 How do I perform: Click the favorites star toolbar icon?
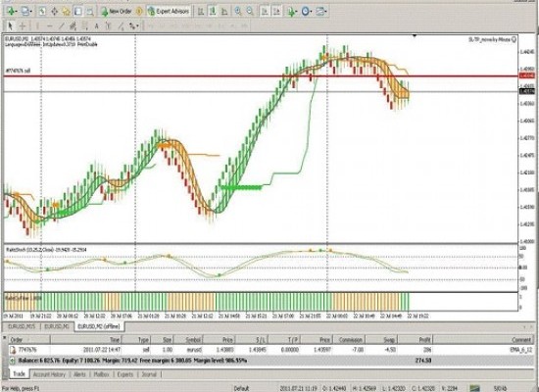pyautogui.click(x=66, y=12)
